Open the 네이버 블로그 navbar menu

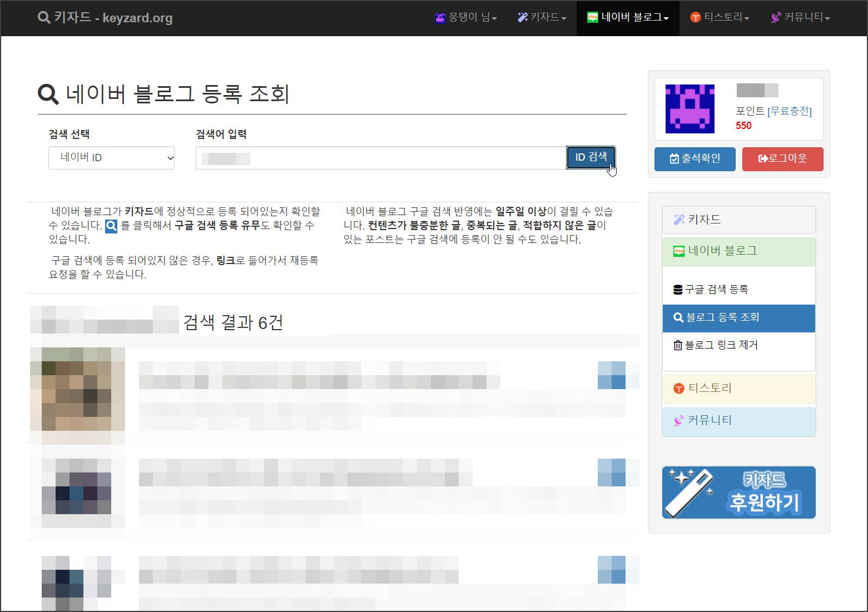628,17
